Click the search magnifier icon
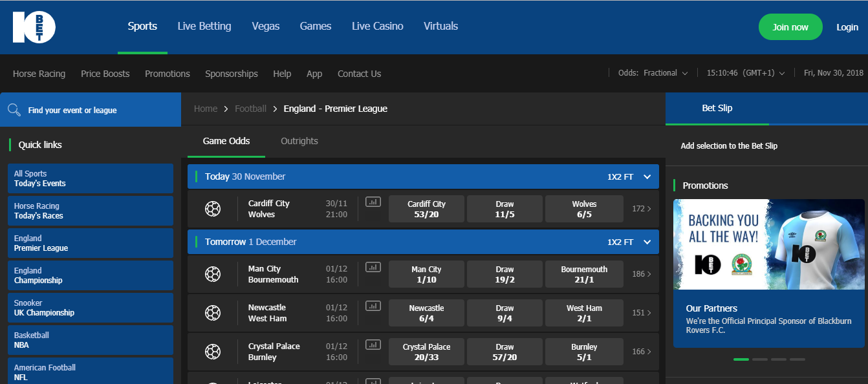Viewport: 868px width, 384px height. (x=14, y=110)
